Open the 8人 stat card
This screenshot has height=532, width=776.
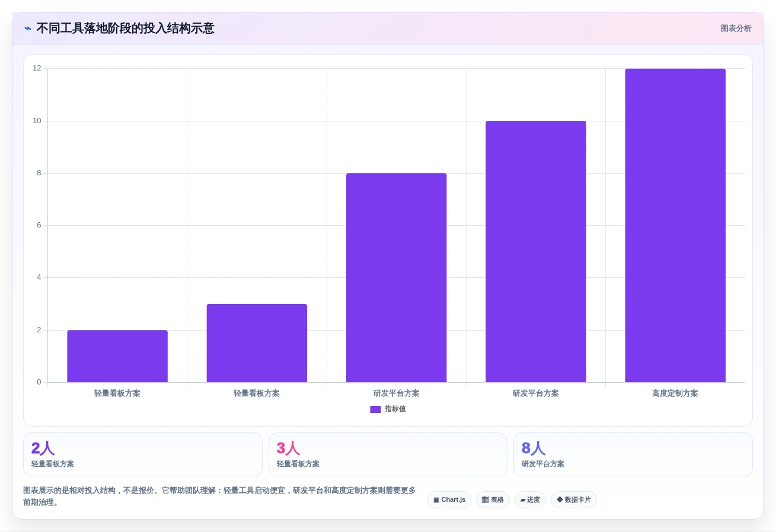(633, 454)
